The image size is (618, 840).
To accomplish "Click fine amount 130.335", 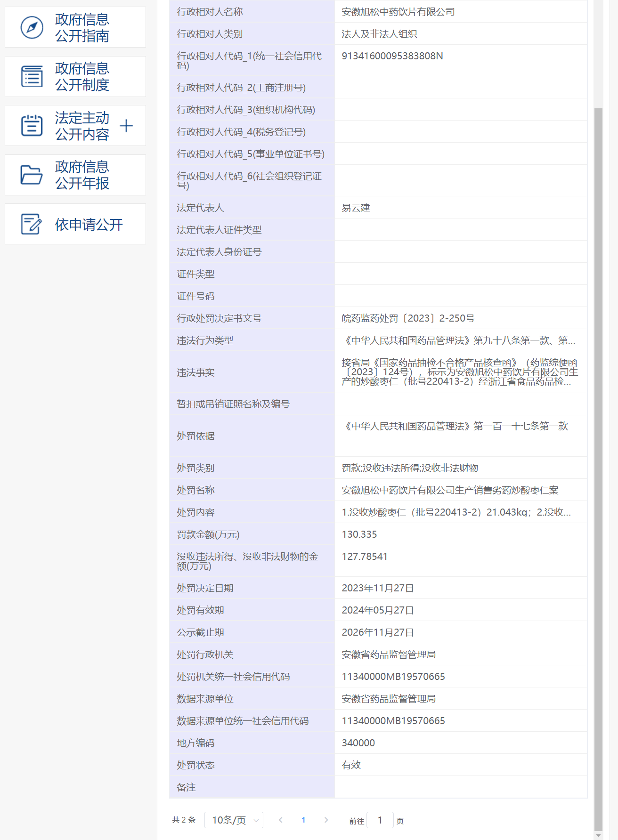I will (359, 534).
